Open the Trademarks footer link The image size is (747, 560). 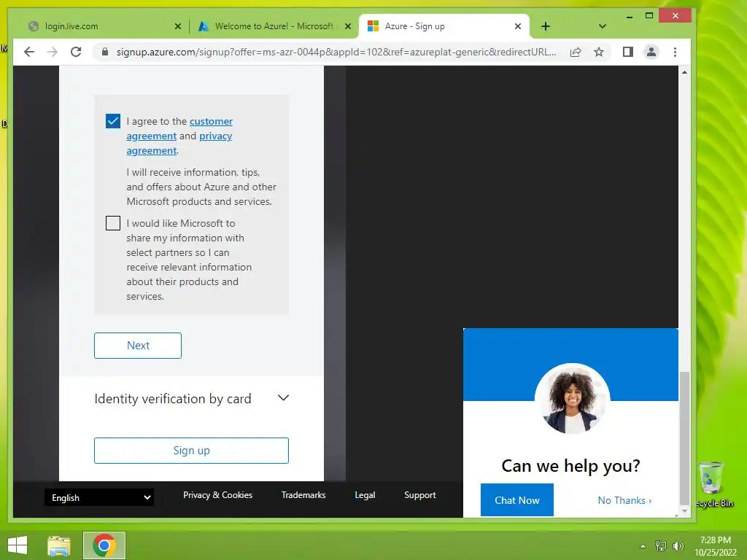click(303, 495)
